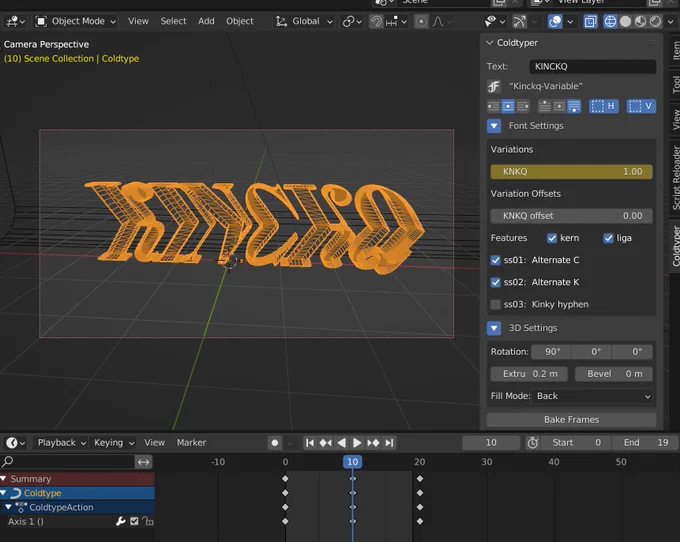Image resolution: width=680 pixels, height=542 pixels.
Task: Collapse the 3D Settings section
Action: pos(494,328)
